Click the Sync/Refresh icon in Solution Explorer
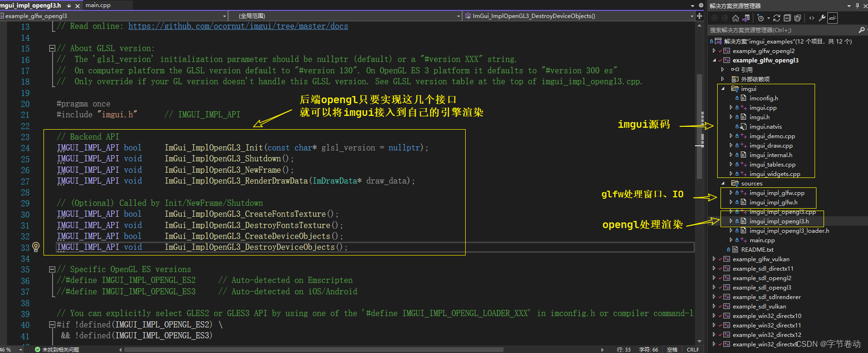 (777, 18)
